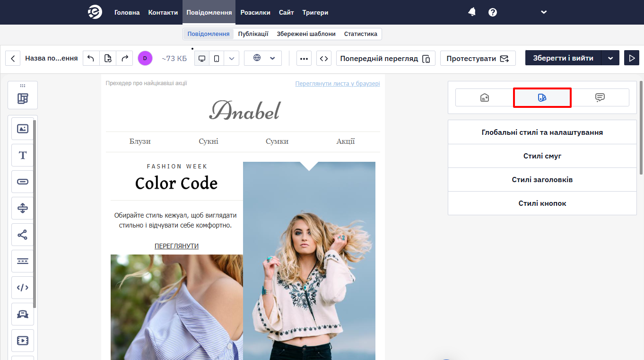The height and width of the screenshot is (360, 644).
Task: Expand Глобальні стилі та налаштування section
Action: tap(542, 132)
